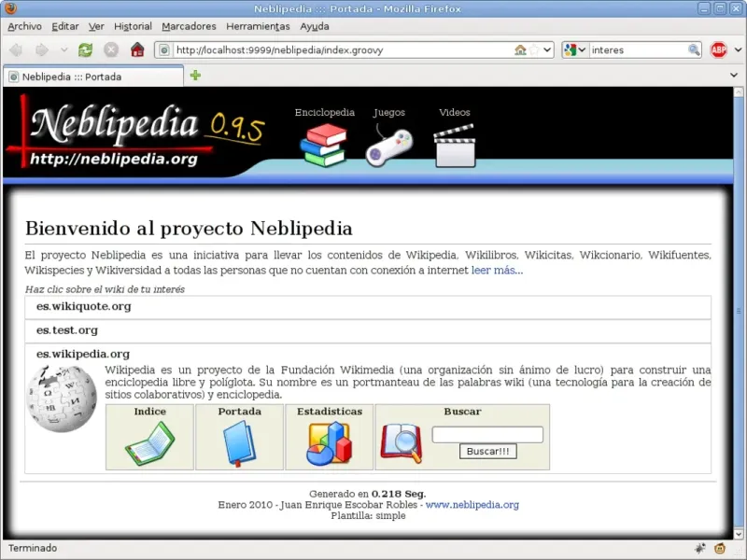
Task: Click the search magnifier in search bar
Action: point(694,49)
